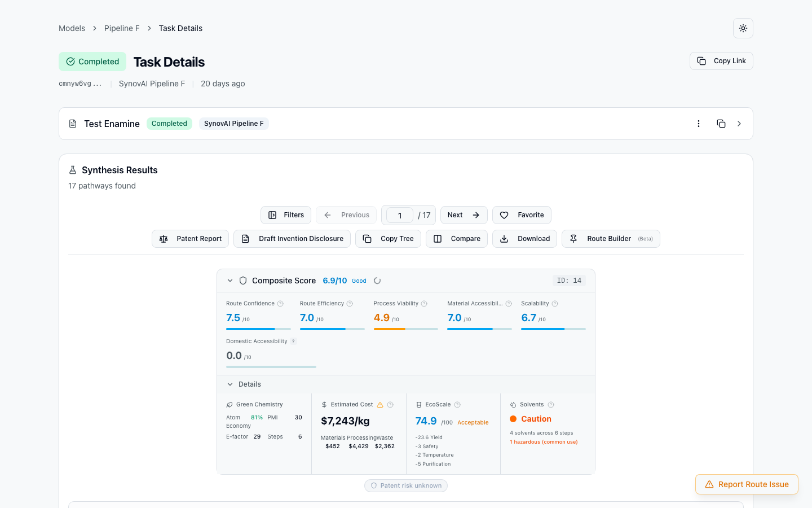Copy the Test Enamine task via icon

[x=721, y=124]
